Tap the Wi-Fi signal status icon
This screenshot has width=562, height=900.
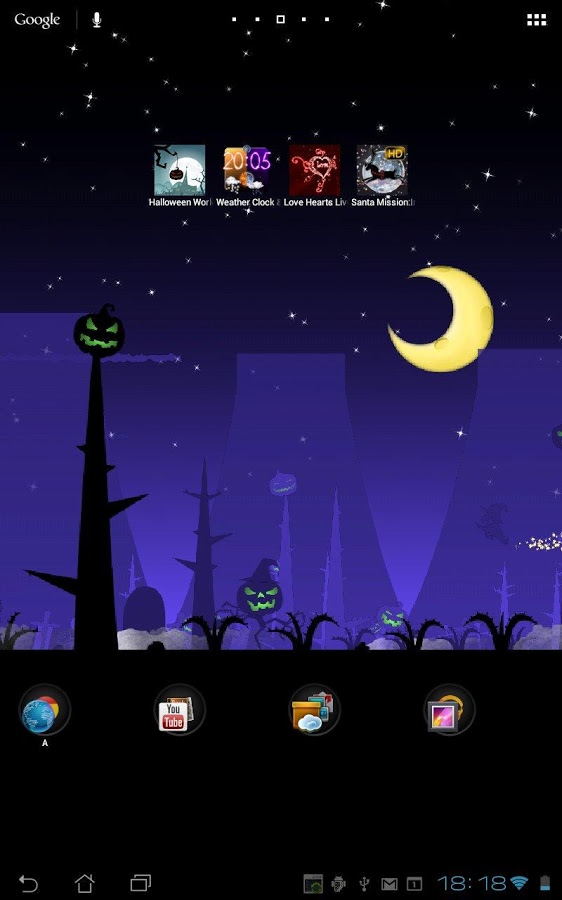pyautogui.click(x=519, y=883)
